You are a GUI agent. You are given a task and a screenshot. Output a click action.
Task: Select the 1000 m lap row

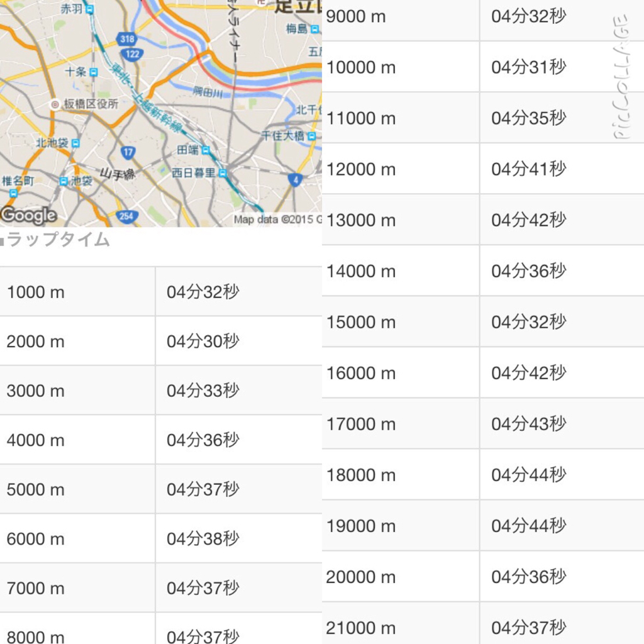(161, 292)
